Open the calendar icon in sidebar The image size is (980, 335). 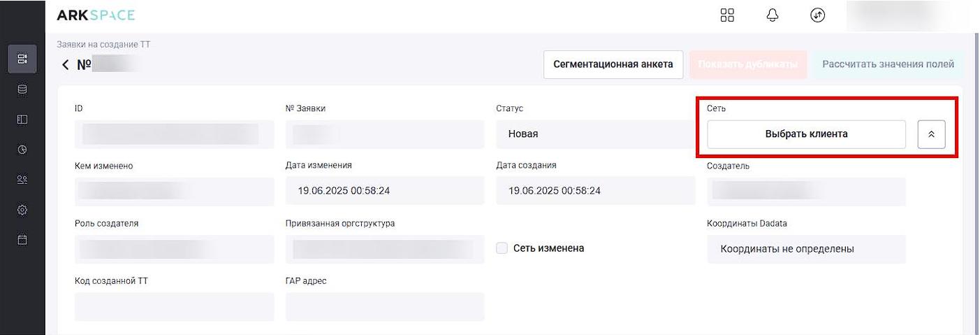[22, 240]
